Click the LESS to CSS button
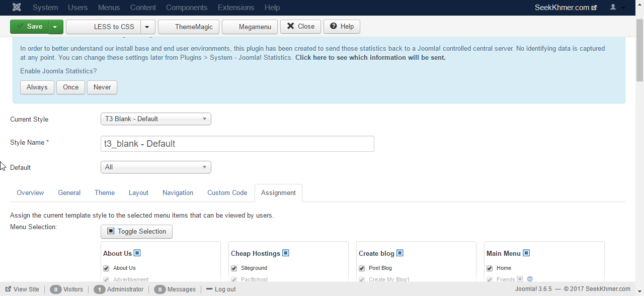Image resolution: width=644 pixels, height=296 pixels. point(104,27)
